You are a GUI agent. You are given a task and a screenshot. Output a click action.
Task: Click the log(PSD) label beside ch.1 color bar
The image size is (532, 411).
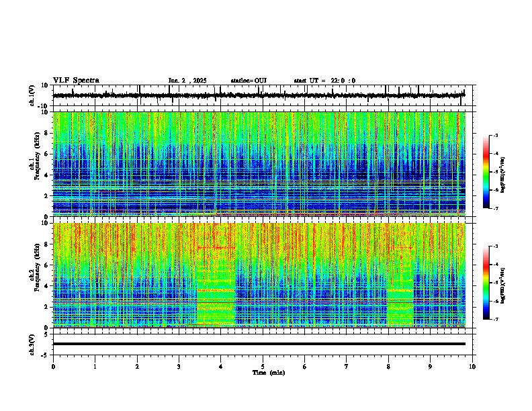click(x=503, y=175)
